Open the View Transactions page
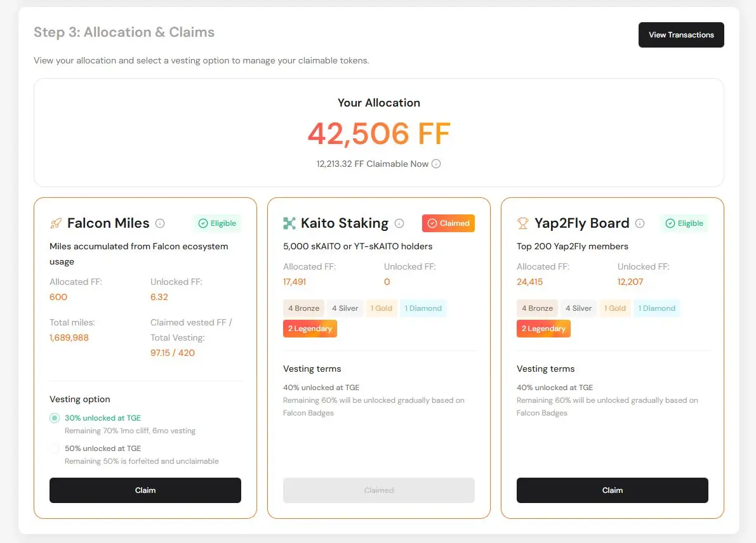756x543 pixels. [x=681, y=35]
